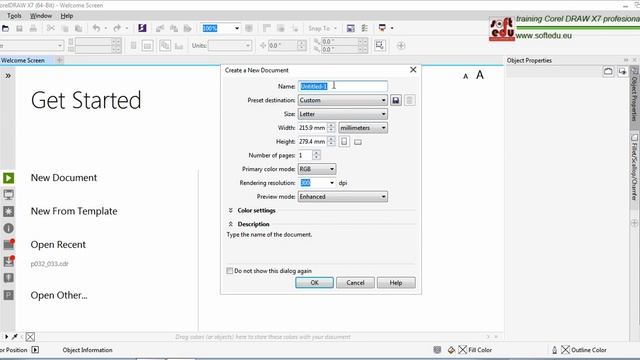Open the zoom level 100% dropdown
Image resolution: width=640 pixels, height=360 pixels.
237,28
